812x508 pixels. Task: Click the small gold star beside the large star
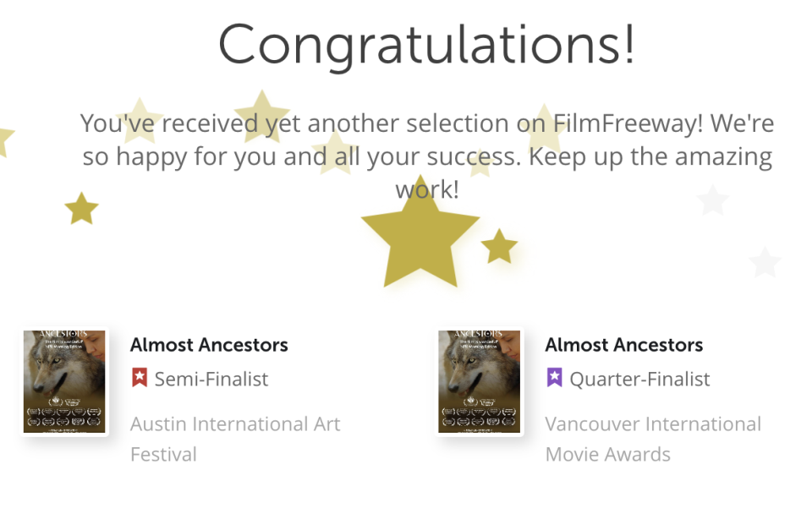[x=499, y=247]
